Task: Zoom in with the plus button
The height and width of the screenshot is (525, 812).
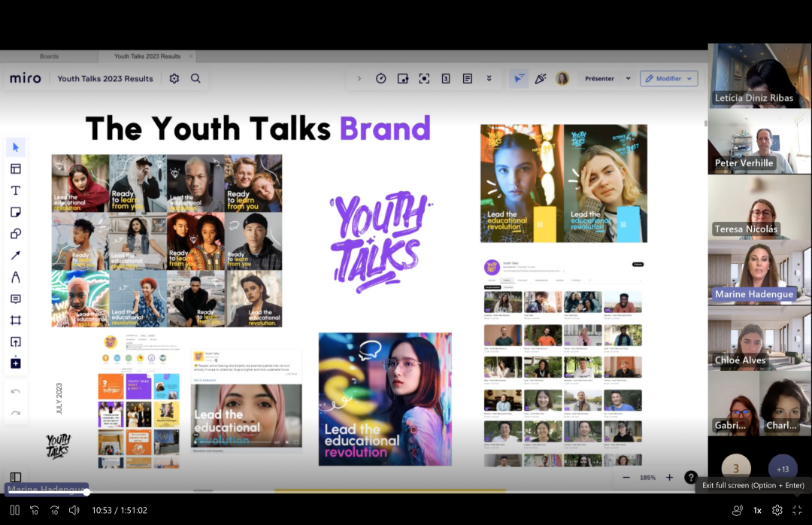Action: (x=669, y=478)
